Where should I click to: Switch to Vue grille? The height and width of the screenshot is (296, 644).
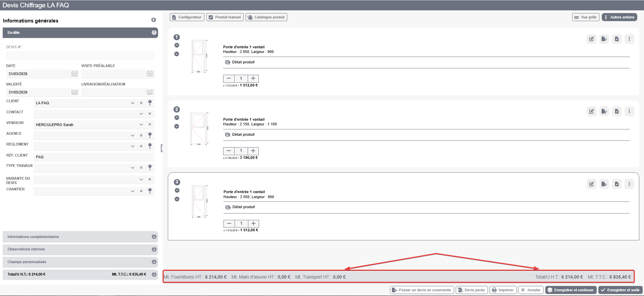tap(586, 17)
